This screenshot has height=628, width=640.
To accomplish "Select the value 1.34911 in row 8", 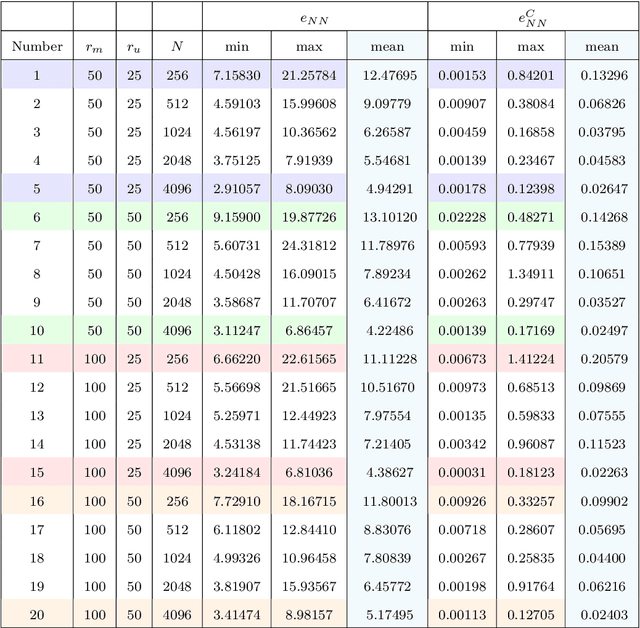I will pyautogui.click(x=531, y=273).
